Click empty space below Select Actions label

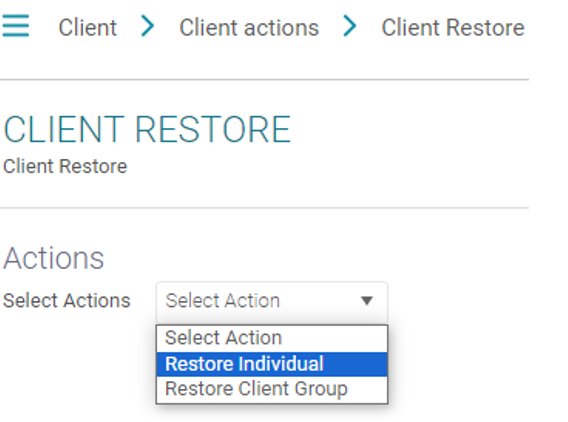point(72,362)
